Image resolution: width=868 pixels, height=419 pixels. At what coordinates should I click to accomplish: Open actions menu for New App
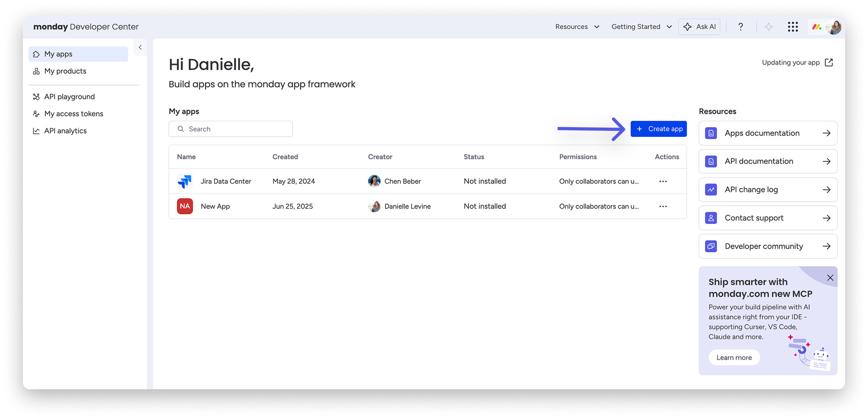click(663, 206)
